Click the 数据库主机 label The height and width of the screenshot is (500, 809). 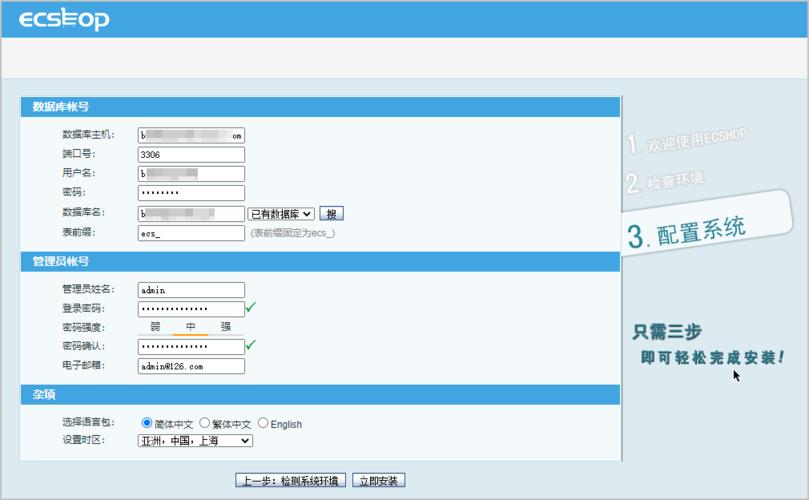(x=88, y=134)
